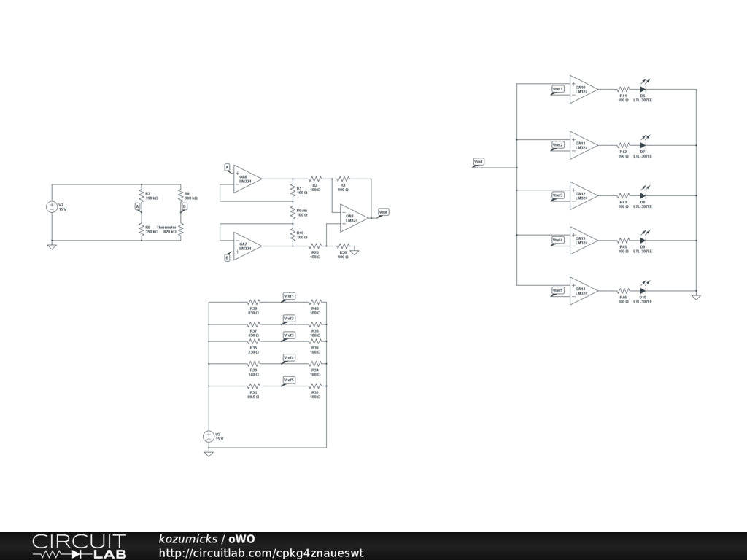Image resolution: width=747 pixels, height=560 pixels.
Task: Click the Vref5 label in divider network
Action: pyautogui.click(x=289, y=380)
